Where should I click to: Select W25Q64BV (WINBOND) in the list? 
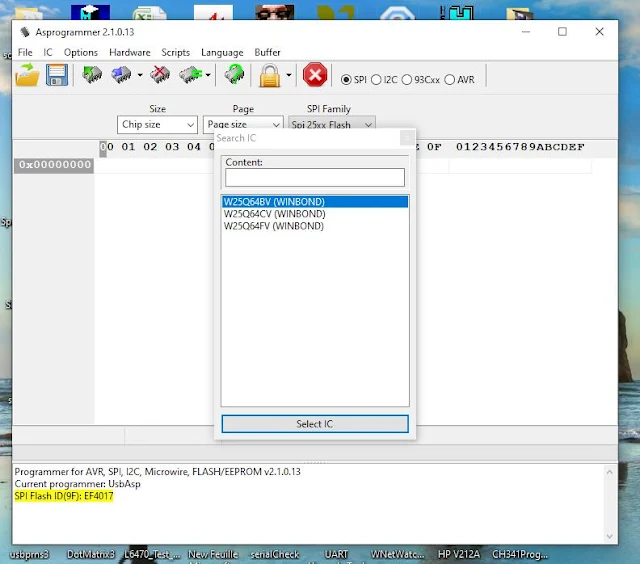(x=315, y=202)
